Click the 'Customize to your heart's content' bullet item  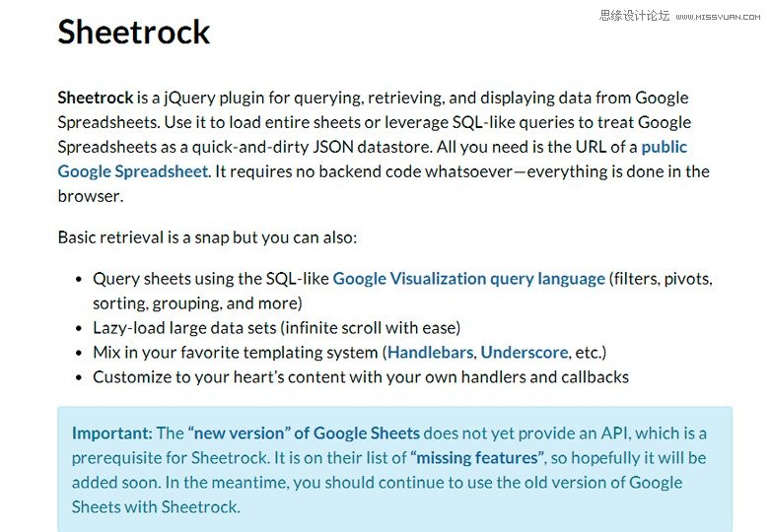[x=361, y=376]
